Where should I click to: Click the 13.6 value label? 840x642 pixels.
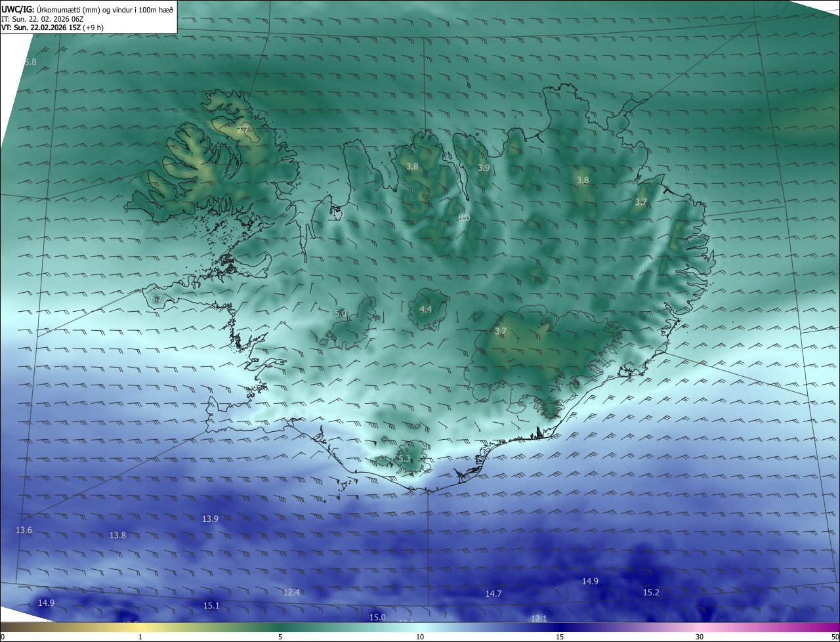[x=24, y=530]
